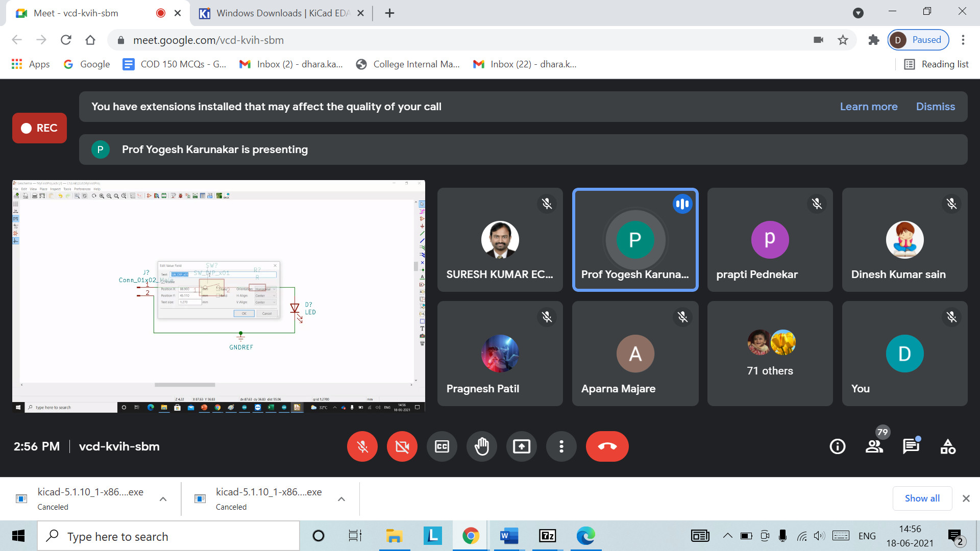The image size is (980, 551).
Task: Click the raise hand icon
Action: [x=481, y=446]
